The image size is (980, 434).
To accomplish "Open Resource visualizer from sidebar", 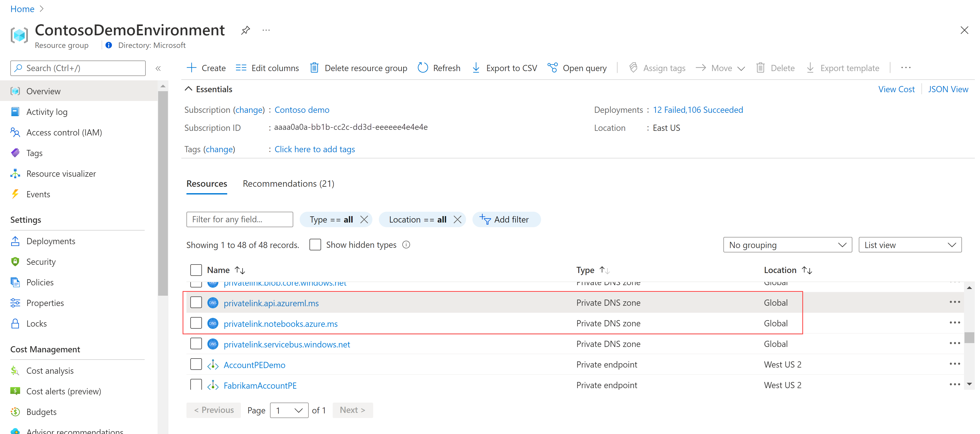I will coord(61,174).
